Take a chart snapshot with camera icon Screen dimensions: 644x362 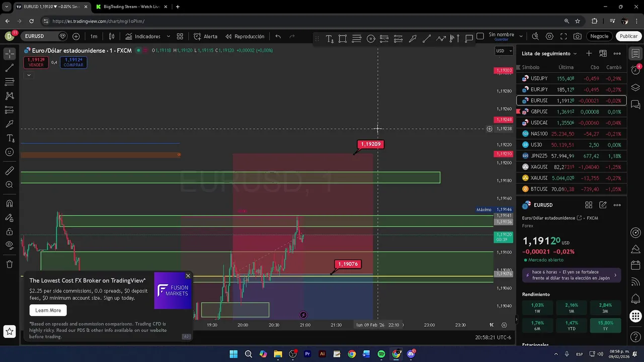point(578,36)
